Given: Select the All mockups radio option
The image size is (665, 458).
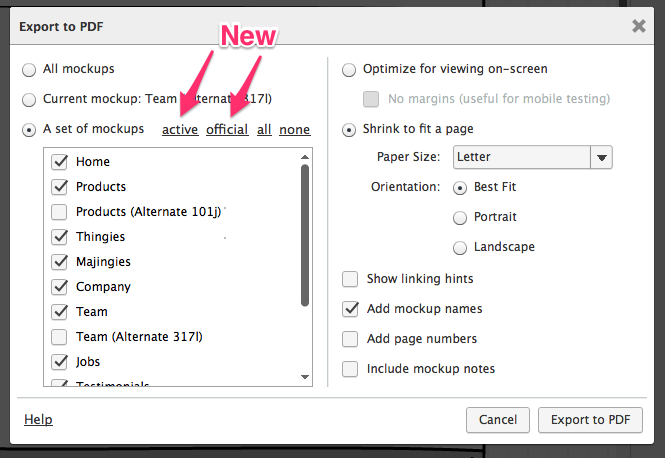Looking at the screenshot, I should pos(29,70).
